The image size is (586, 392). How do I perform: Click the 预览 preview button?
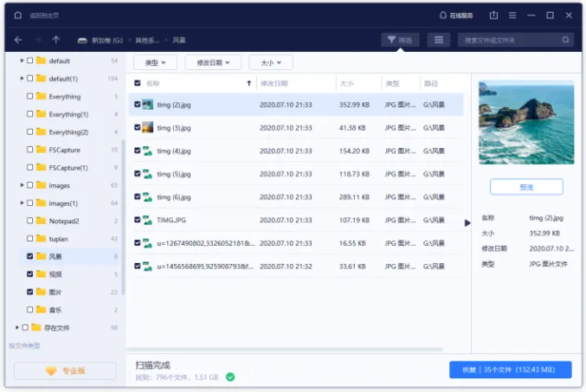[x=526, y=187]
